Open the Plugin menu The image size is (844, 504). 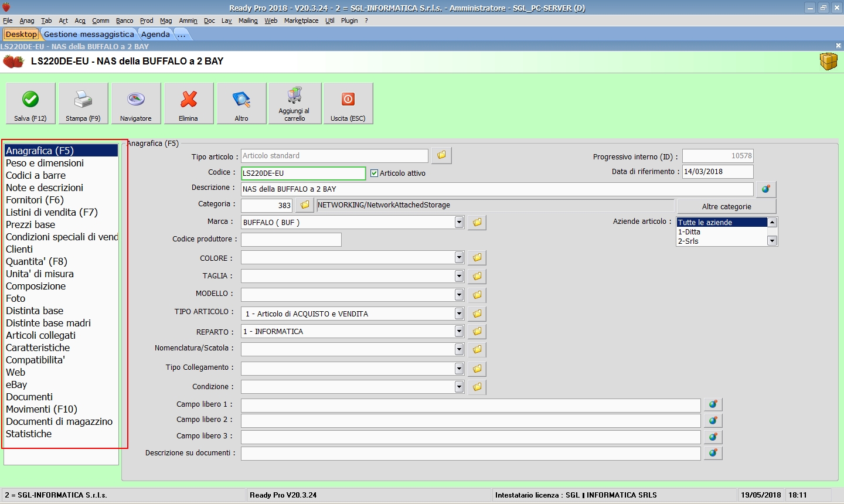click(x=349, y=21)
